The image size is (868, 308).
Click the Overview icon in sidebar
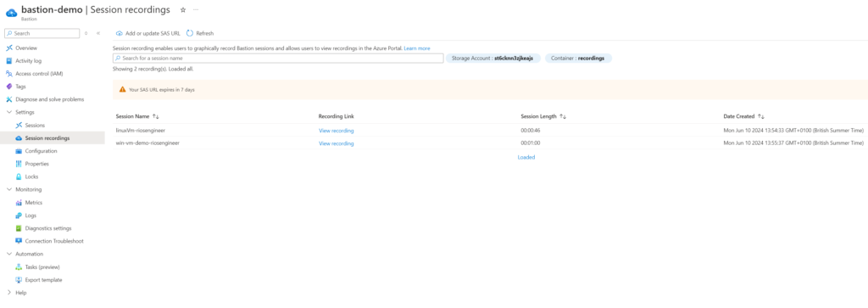[x=9, y=48]
